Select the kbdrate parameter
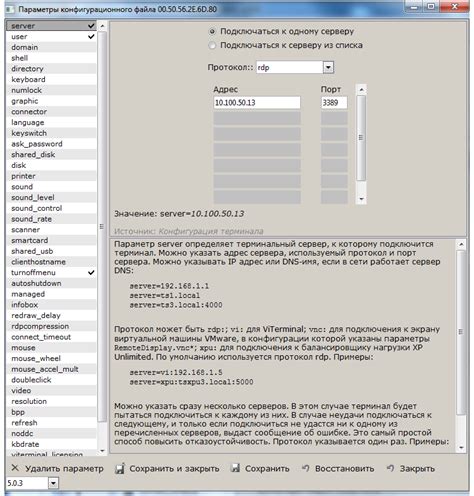 click(52, 444)
